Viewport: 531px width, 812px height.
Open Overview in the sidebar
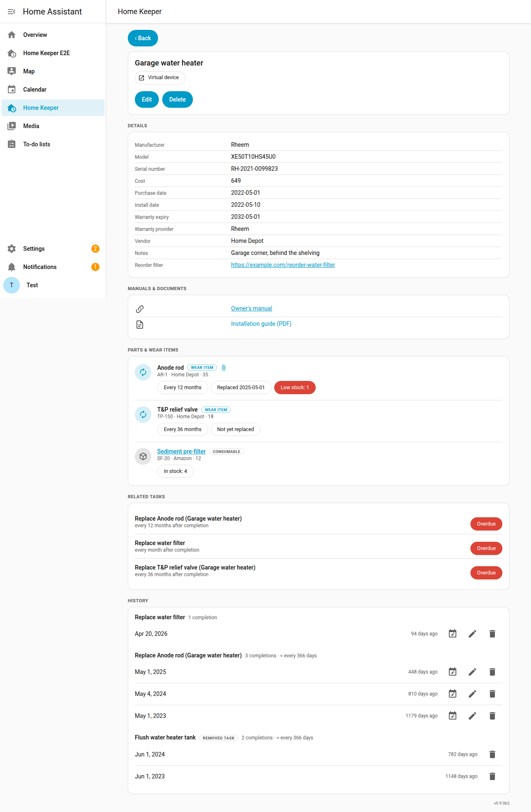pyautogui.click(x=53, y=35)
